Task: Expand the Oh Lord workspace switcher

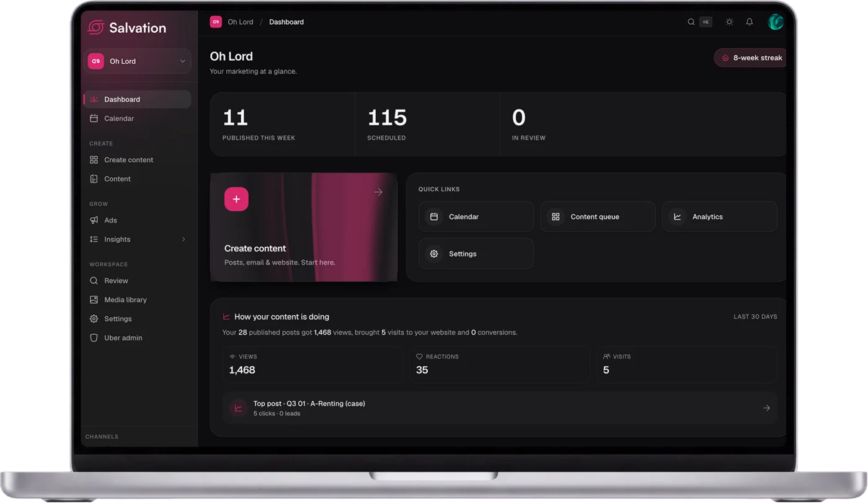Action: [x=138, y=61]
